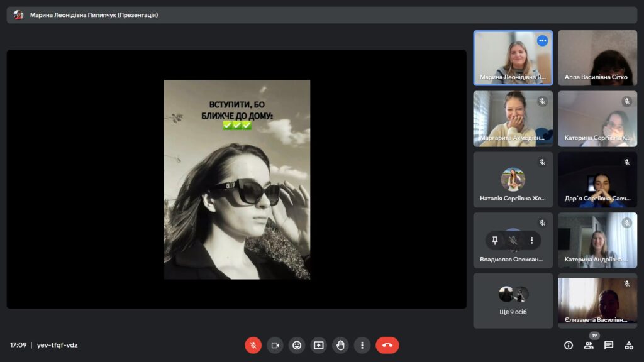644x362 pixels.
Task: Show the people list with the 19 badge
Action: (x=589, y=345)
